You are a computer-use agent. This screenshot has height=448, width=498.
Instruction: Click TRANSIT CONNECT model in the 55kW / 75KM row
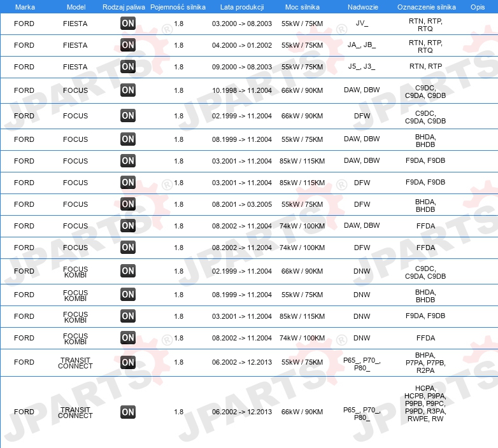point(75,363)
